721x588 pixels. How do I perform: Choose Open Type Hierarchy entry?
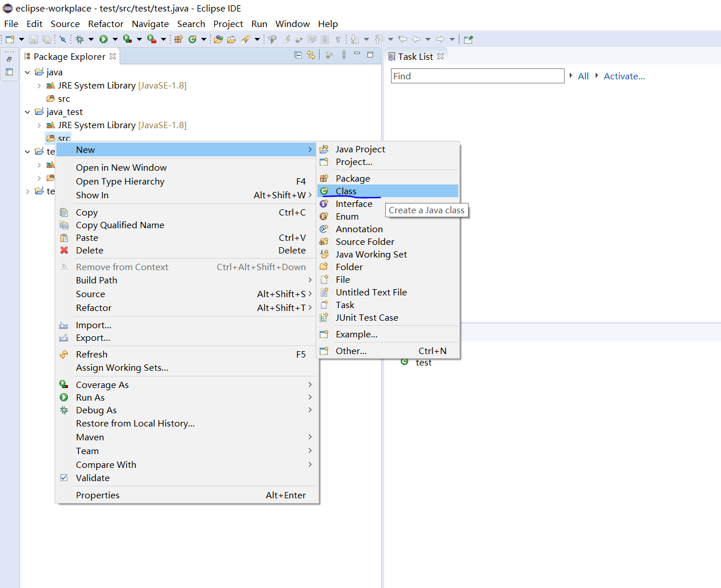click(x=187, y=181)
